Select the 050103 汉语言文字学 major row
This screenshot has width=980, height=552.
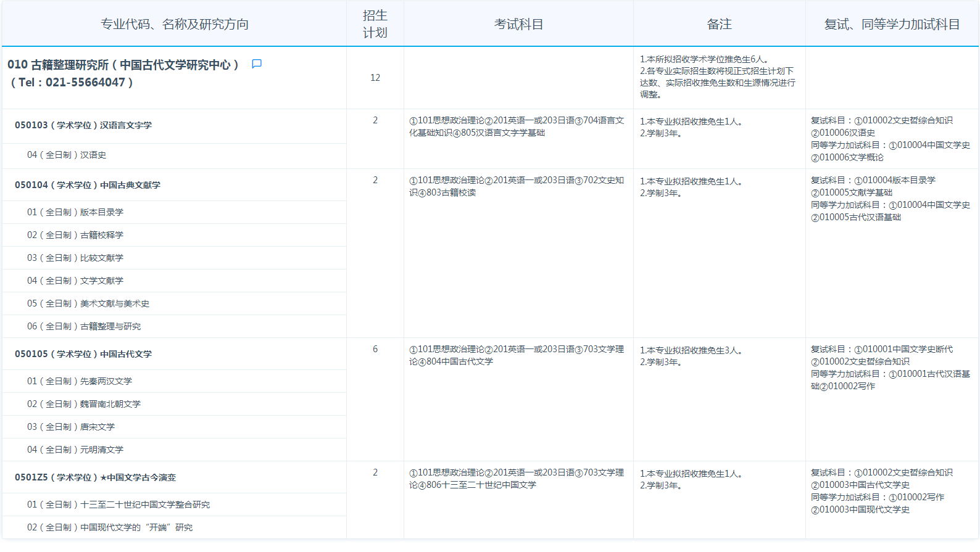click(83, 125)
